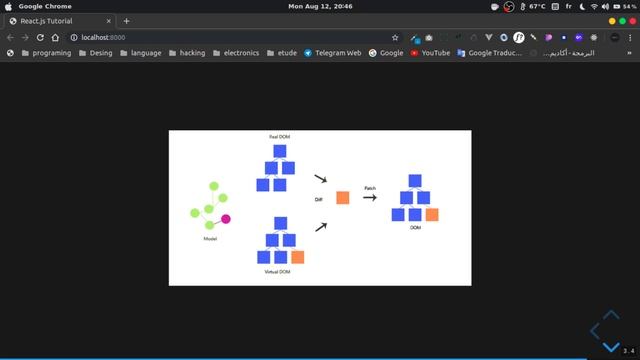Open the clock Mon Aug 12 calendar
The image size is (640, 360).
320,7
